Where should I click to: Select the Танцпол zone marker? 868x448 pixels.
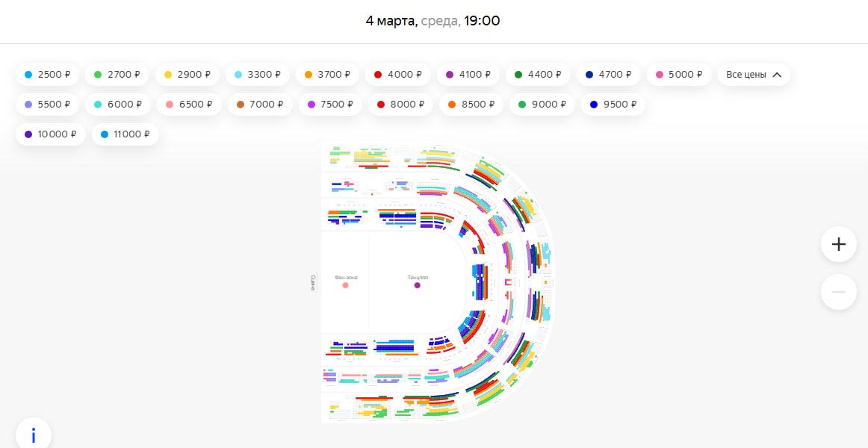pyautogui.click(x=417, y=285)
